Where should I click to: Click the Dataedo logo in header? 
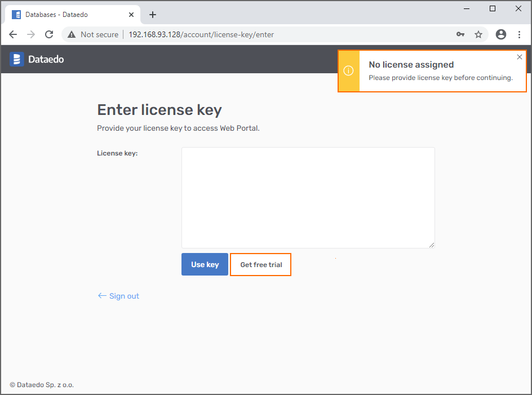pyautogui.click(x=37, y=59)
